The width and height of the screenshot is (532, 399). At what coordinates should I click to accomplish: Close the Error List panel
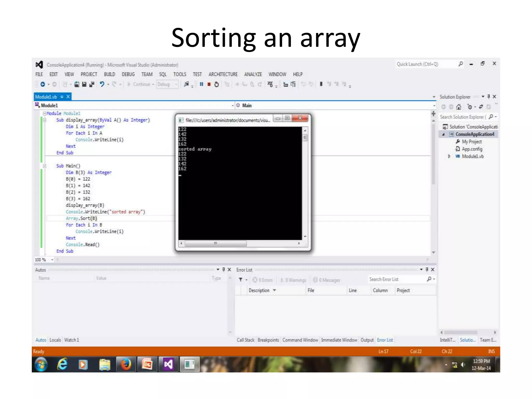pos(433,270)
